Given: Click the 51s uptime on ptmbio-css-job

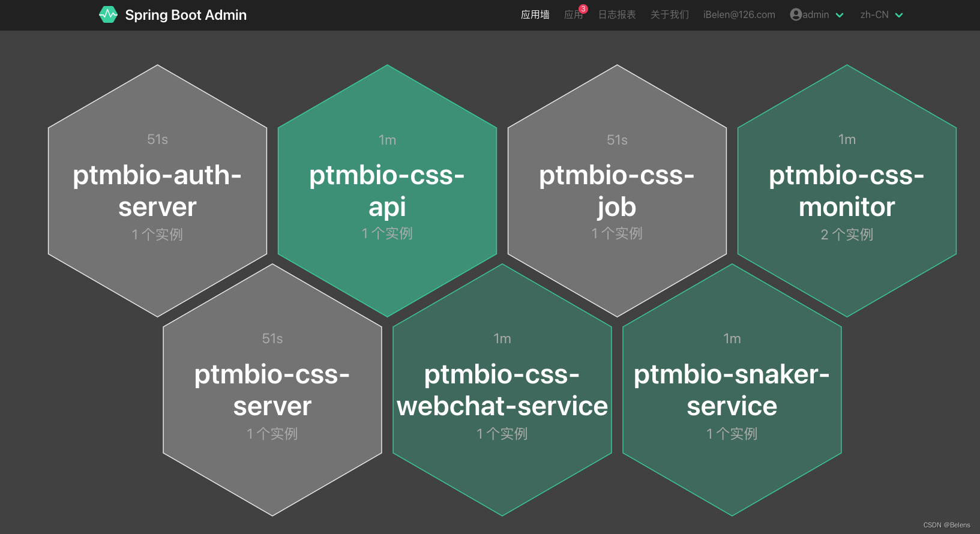Looking at the screenshot, I should click(x=617, y=140).
